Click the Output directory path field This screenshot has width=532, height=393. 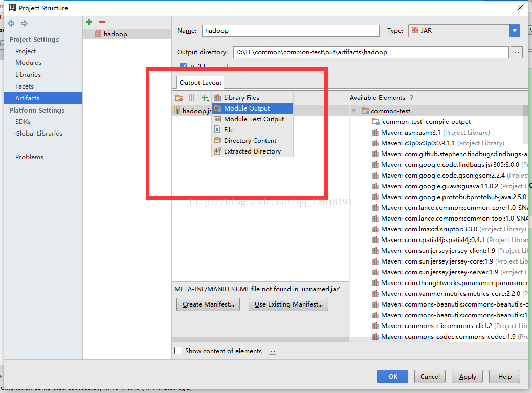pyautogui.click(x=371, y=52)
